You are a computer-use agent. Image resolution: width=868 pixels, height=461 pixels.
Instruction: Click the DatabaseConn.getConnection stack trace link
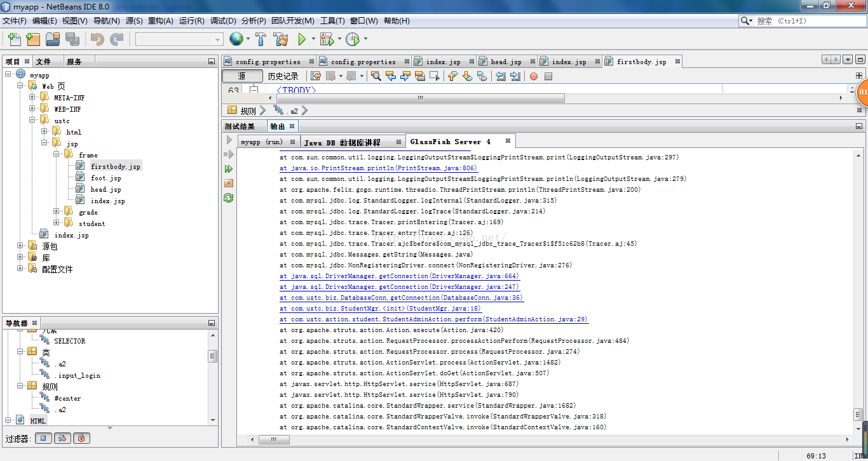[401, 298]
